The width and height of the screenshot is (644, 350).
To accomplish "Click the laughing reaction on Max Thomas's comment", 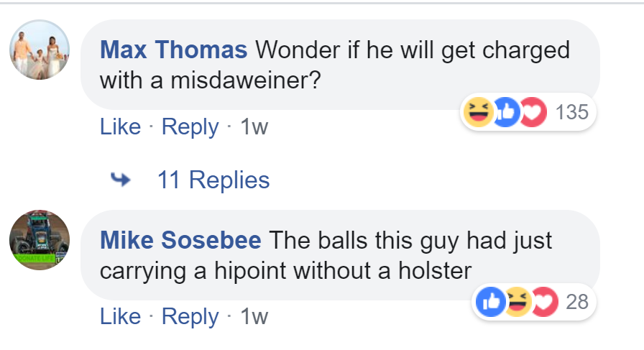I will click(x=477, y=112).
